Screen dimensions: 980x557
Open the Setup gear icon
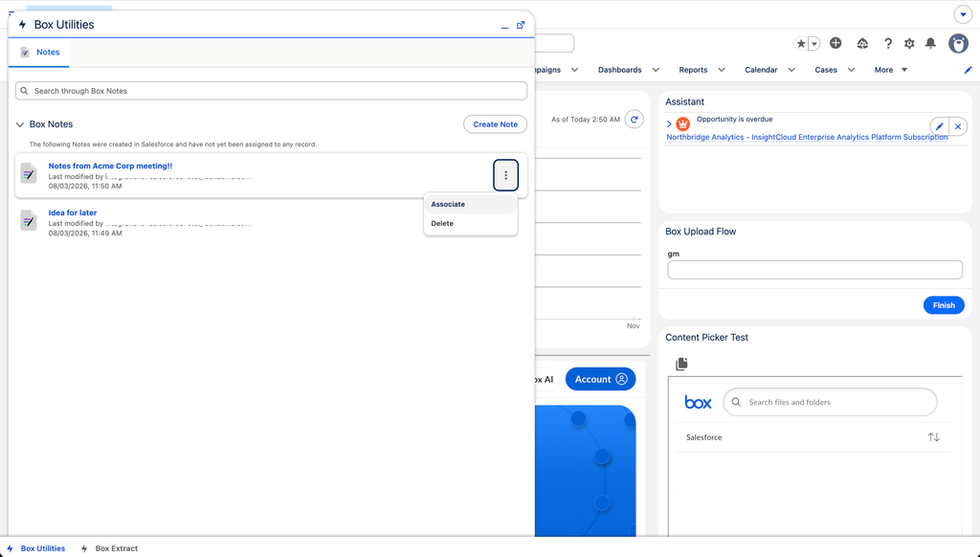[x=909, y=43]
